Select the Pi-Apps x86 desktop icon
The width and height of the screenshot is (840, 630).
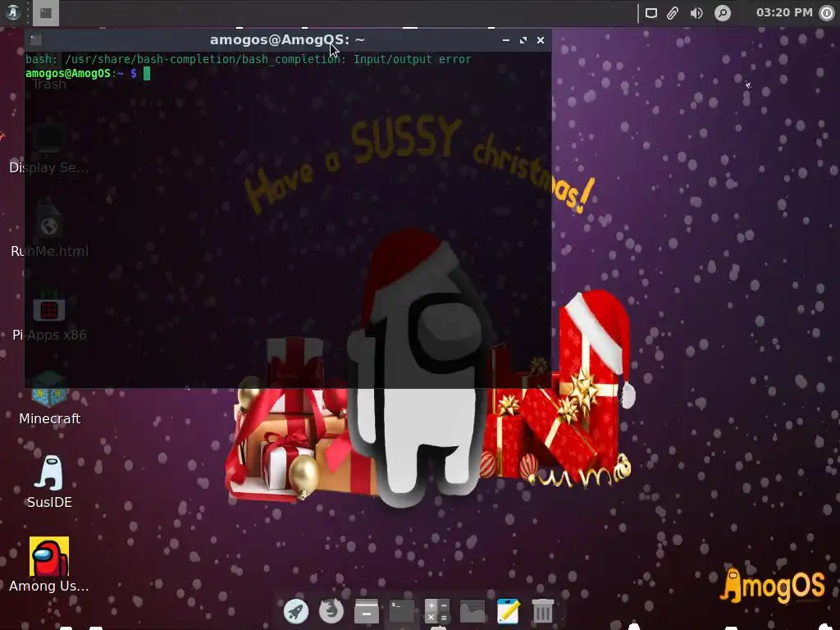pyautogui.click(x=49, y=315)
